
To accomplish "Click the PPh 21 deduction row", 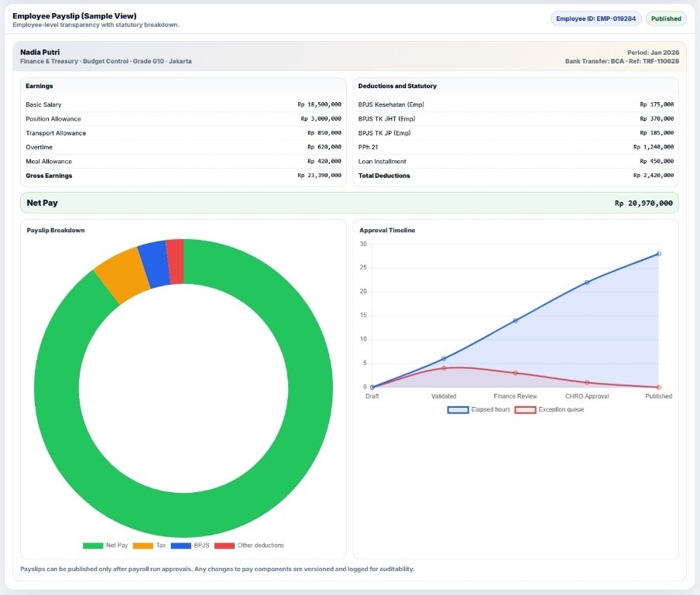I will point(516,147).
